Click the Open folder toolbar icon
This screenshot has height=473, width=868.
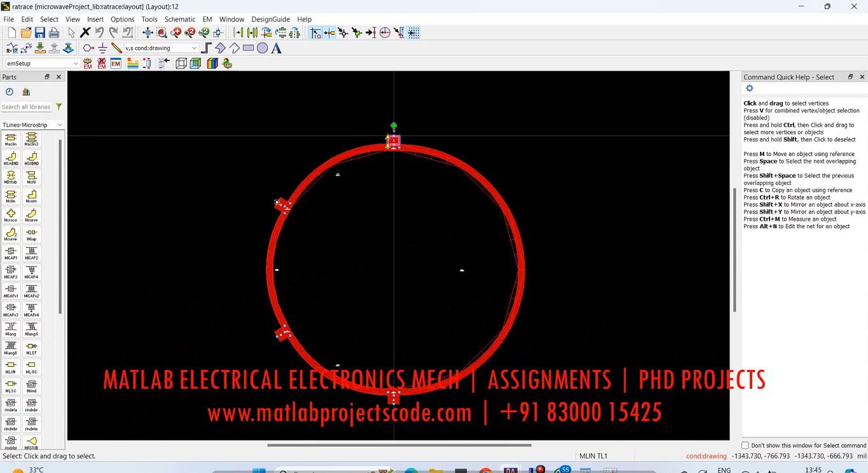pos(26,33)
